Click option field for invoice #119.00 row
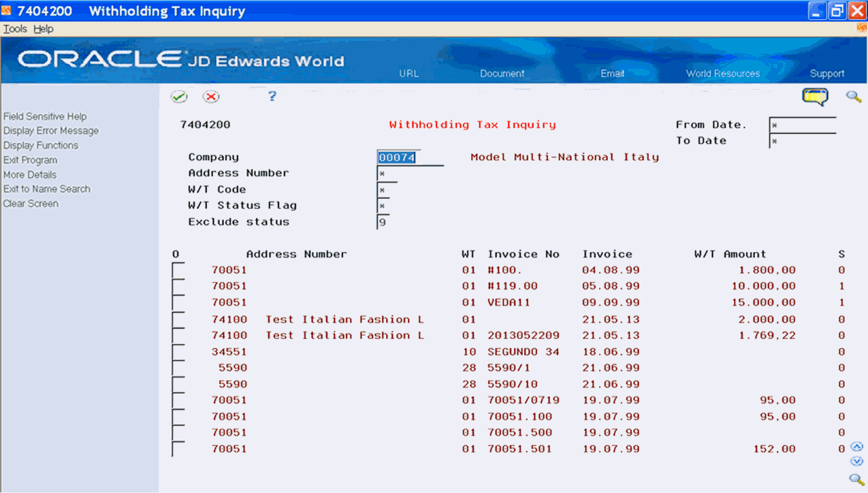 [x=178, y=287]
